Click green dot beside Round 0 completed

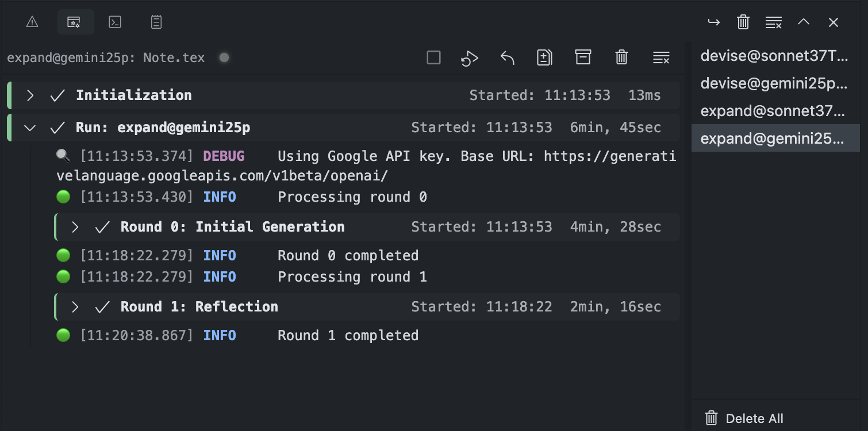[x=63, y=255]
